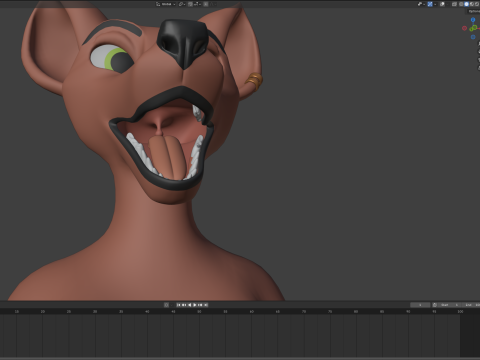Image resolution: width=480 pixels, height=360 pixels.
Task: Jump to timeline start frame
Action: [x=178, y=305]
